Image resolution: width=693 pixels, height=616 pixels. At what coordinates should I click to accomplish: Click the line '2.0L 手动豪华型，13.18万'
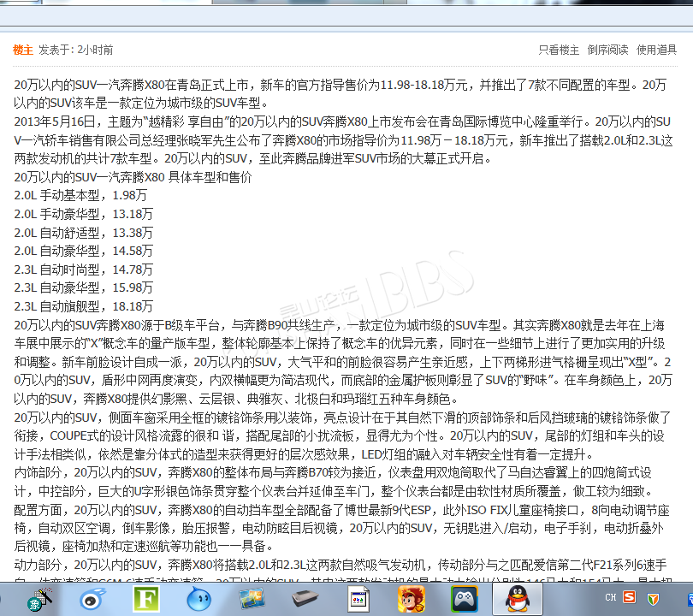pyautogui.click(x=84, y=214)
